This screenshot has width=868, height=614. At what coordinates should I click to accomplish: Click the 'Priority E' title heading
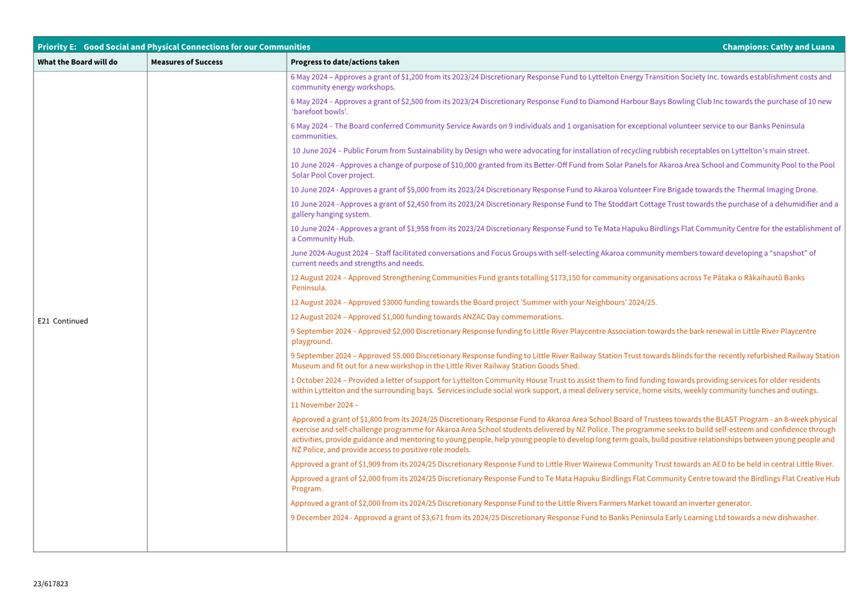point(174,47)
